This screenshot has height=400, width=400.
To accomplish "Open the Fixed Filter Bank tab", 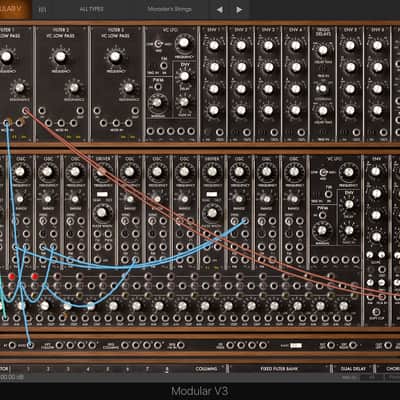I will tap(279, 369).
